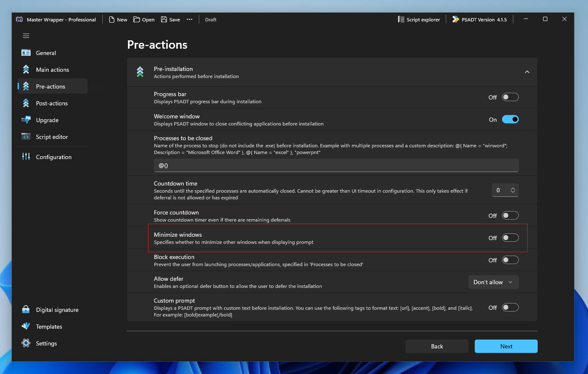Click the Pre-actions page heading

coord(157,44)
